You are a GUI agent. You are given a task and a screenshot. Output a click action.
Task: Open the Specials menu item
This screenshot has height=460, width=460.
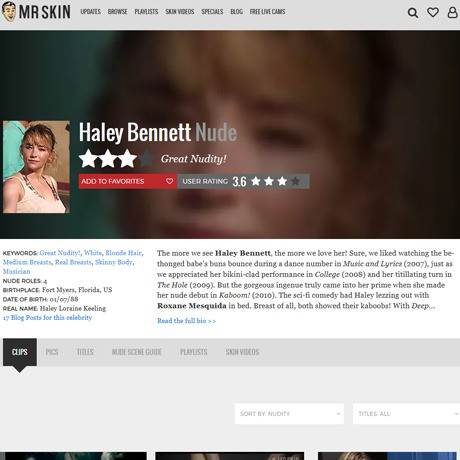212,12
